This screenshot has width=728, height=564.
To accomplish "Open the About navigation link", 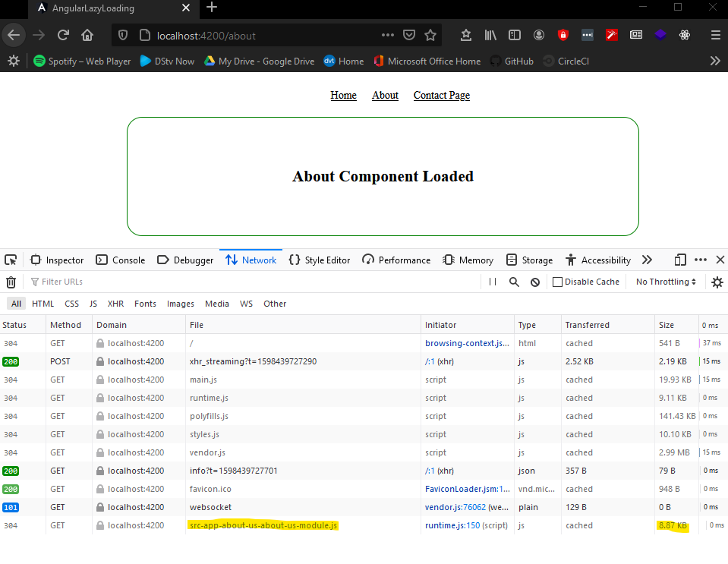I will [x=385, y=95].
